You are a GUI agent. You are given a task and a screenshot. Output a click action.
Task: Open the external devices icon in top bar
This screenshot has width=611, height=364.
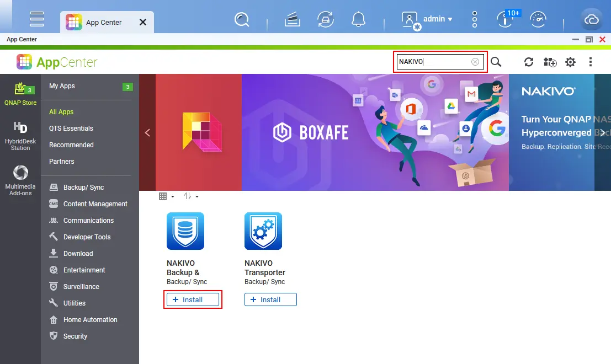(x=326, y=19)
